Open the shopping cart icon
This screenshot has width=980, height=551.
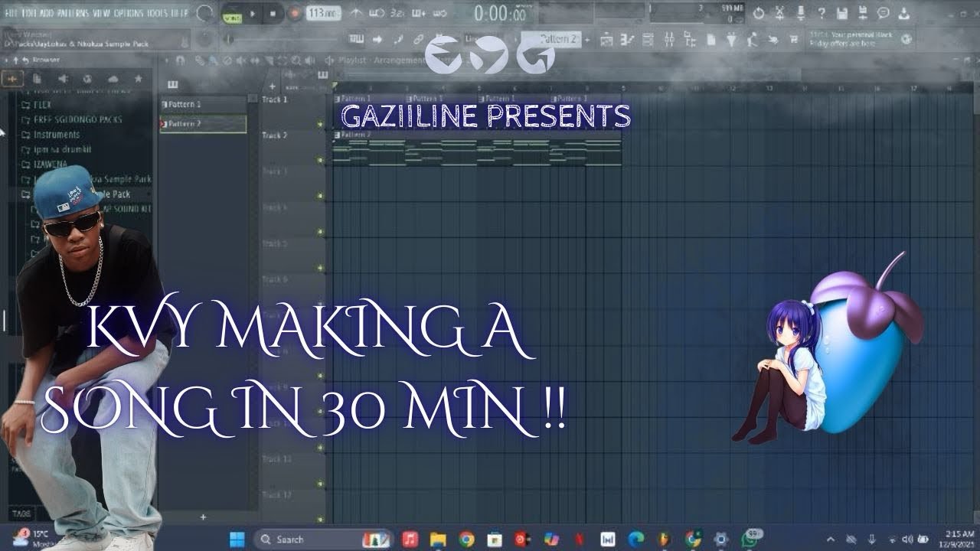point(794,39)
